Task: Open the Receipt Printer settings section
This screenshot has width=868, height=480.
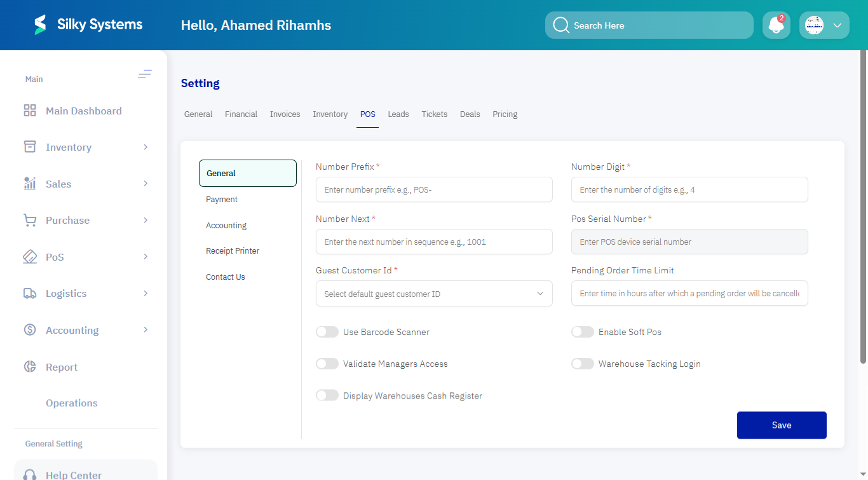Action: pyautogui.click(x=232, y=250)
